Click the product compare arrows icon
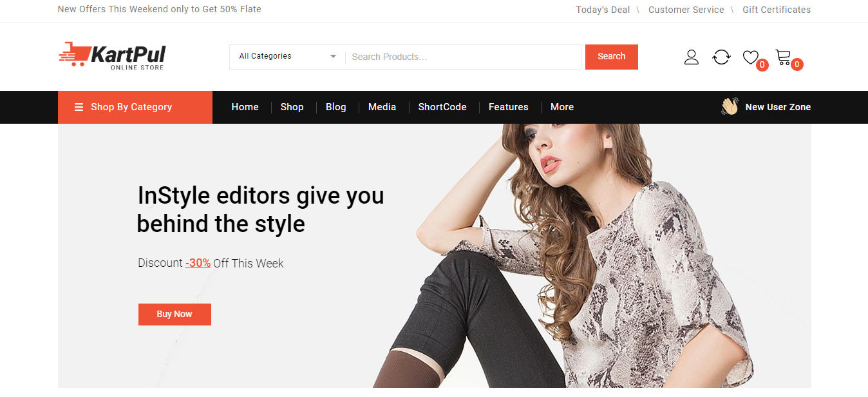Viewport: 868px width, 397px height. pyautogui.click(x=721, y=57)
